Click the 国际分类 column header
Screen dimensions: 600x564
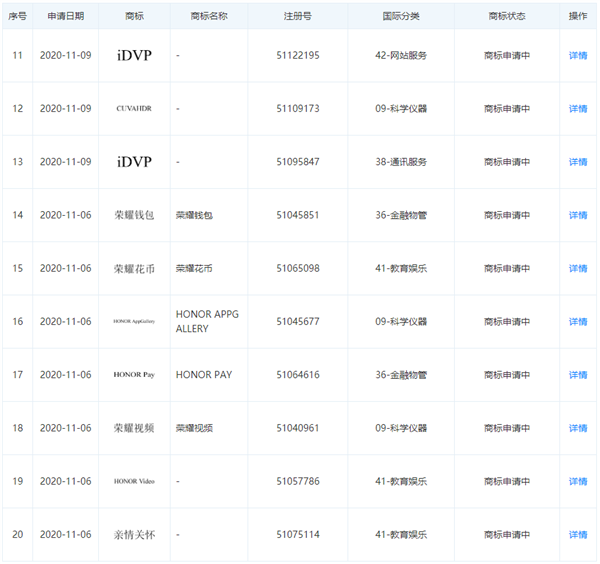coord(401,17)
